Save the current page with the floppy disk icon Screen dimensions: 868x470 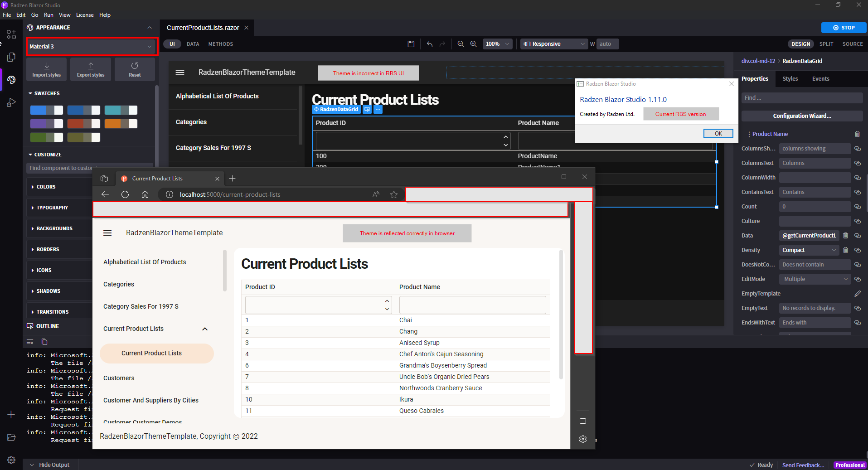411,44
